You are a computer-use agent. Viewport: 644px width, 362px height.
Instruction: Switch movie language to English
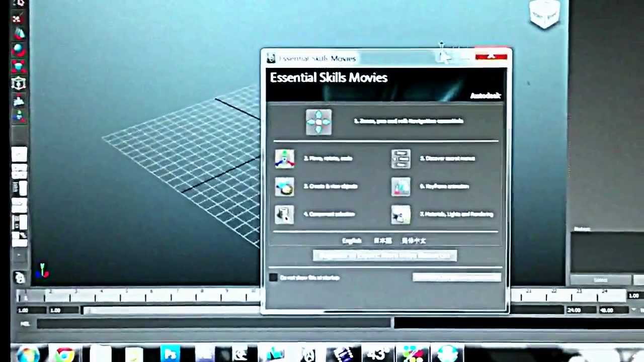click(x=352, y=241)
